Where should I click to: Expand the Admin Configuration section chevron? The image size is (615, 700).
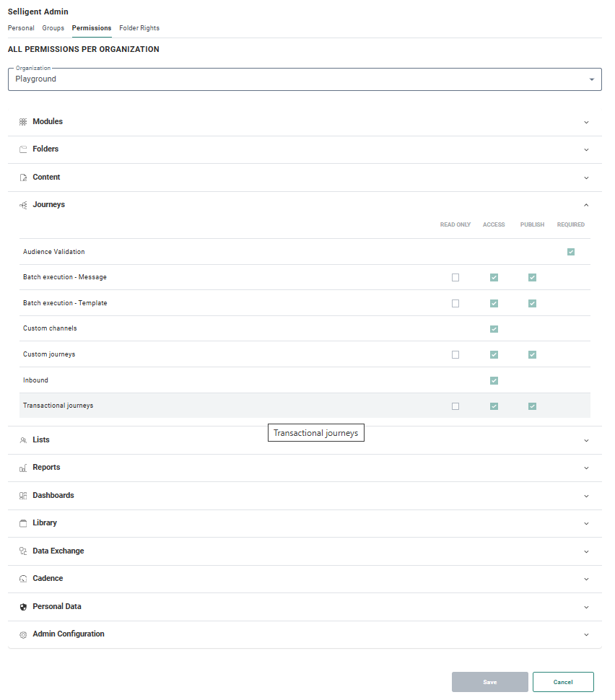(x=586, y=634)
